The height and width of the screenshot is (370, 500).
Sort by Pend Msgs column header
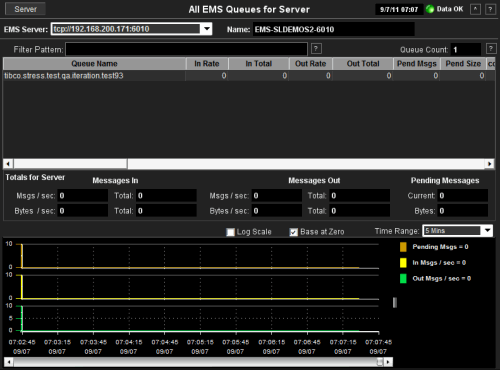click(x=417, y=63)
